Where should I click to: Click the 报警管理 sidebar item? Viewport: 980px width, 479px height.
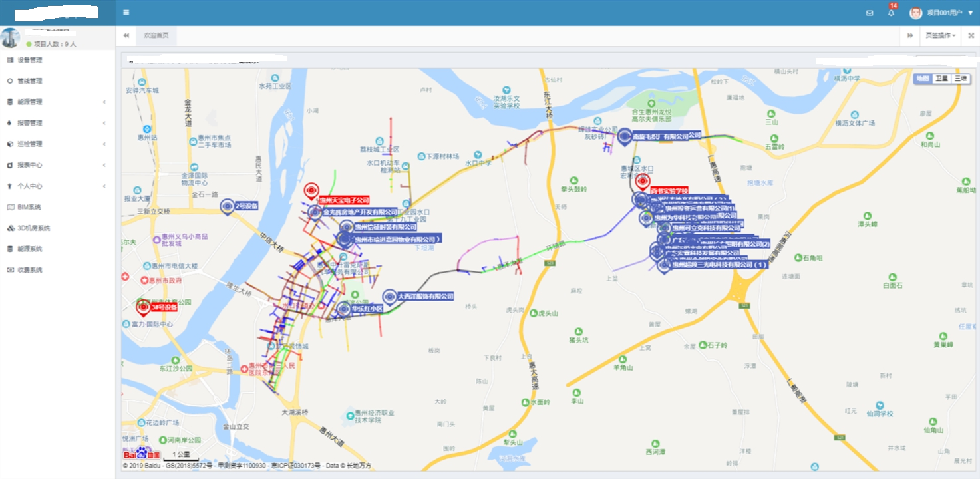point(57,123)
